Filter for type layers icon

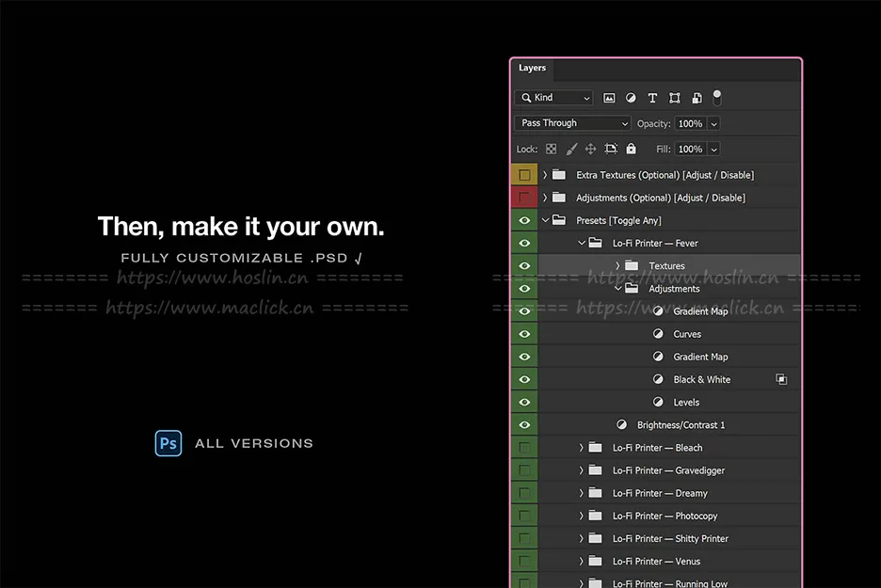(652, 98)
